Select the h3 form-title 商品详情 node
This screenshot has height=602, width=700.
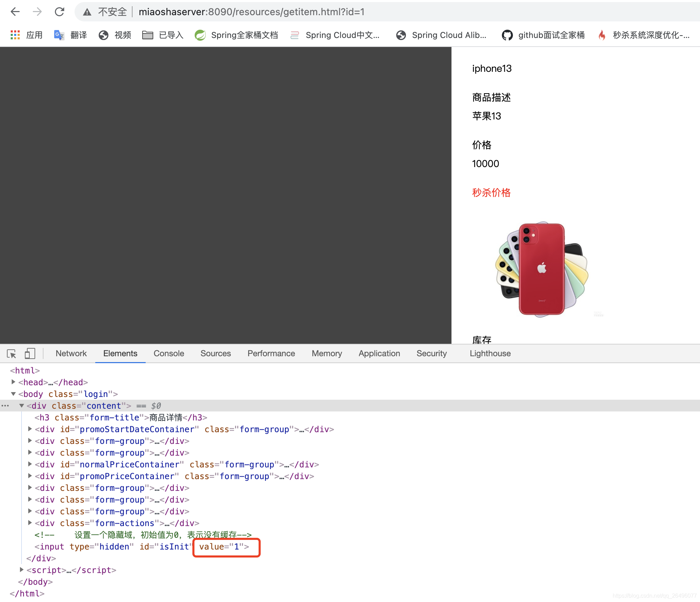(121, 417)
